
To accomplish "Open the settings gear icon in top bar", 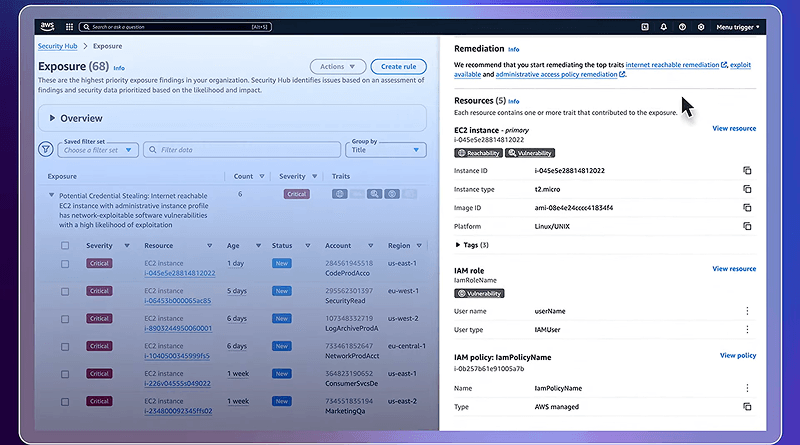I will pos(701,27).
